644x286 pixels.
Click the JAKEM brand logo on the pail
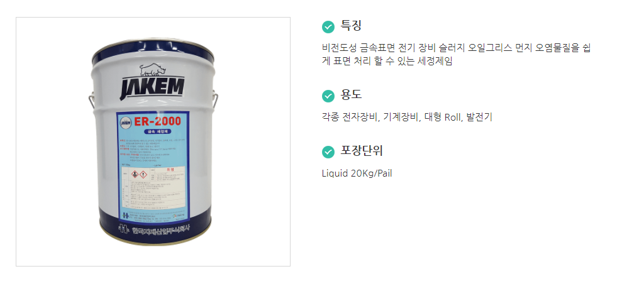(152, 89)
